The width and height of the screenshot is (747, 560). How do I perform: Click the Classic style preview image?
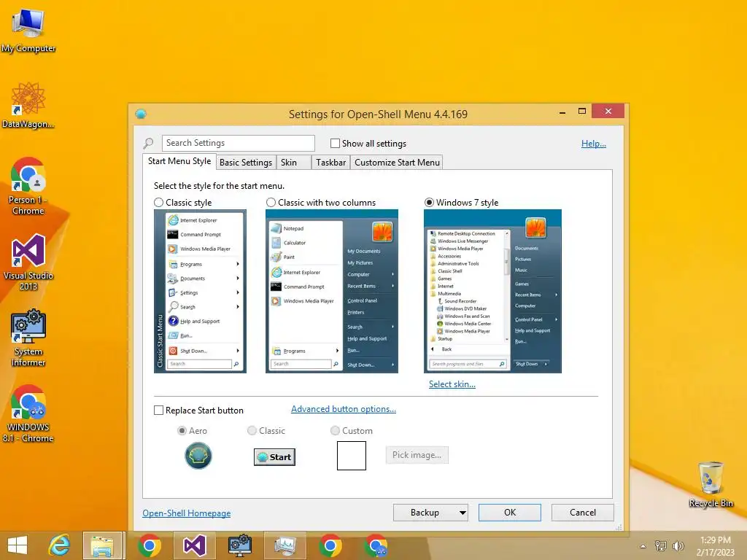pos(200,291)
